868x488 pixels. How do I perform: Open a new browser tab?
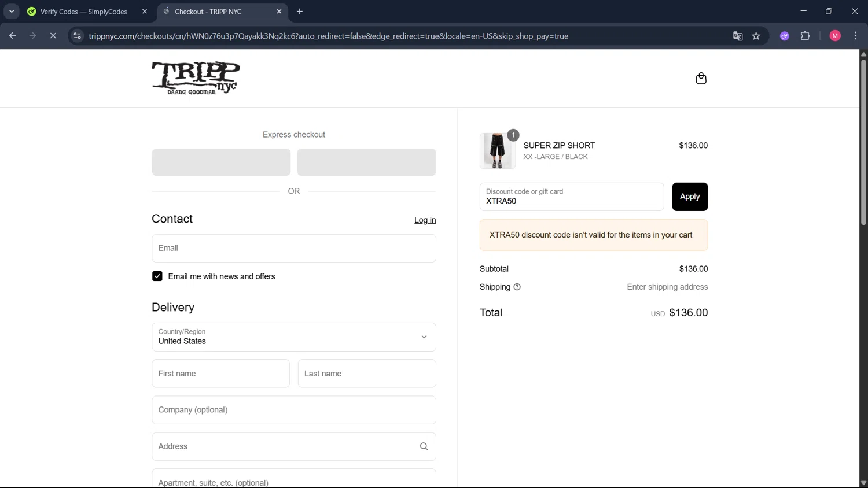pos(300,12)
